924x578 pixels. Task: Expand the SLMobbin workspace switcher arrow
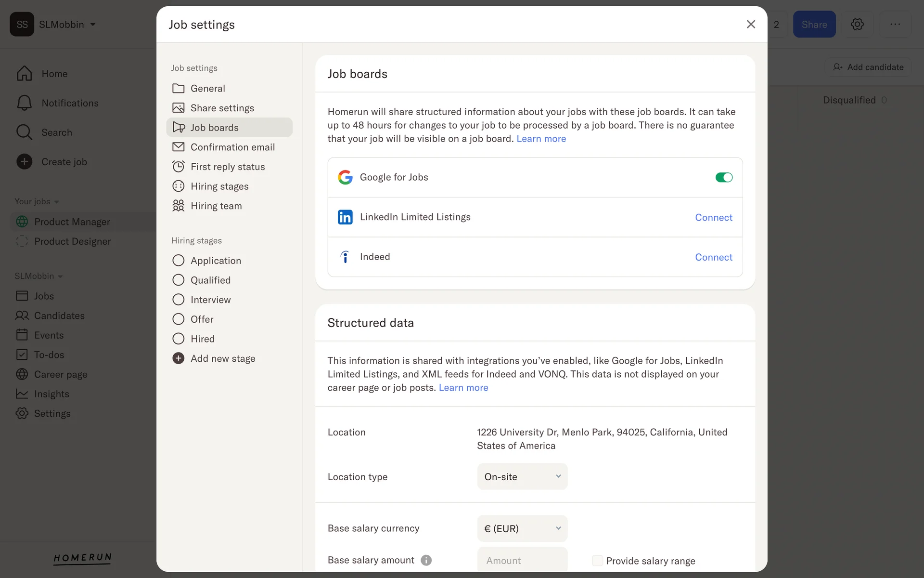click(x=93, y=25)
